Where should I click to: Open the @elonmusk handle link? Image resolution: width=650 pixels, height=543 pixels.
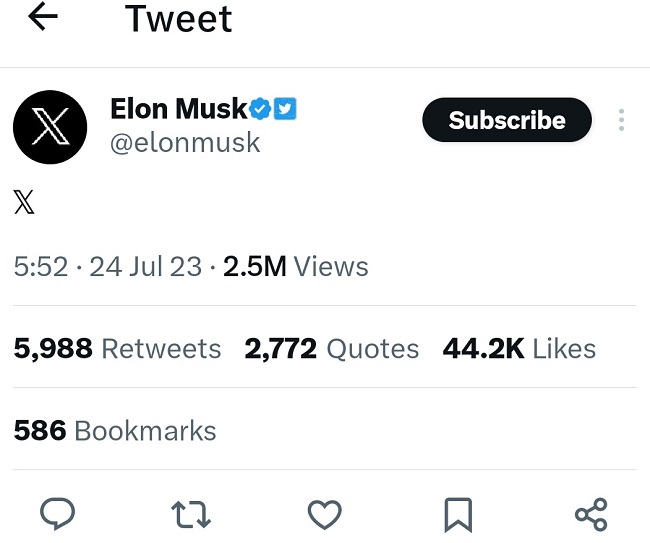(x=185, y=143)
